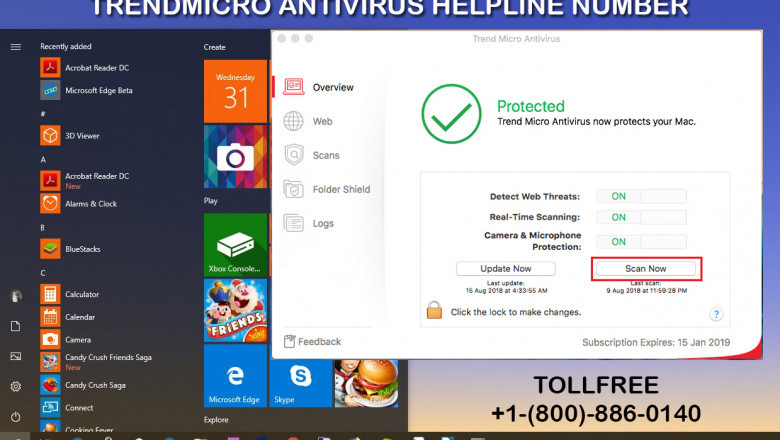Open the help question mark icon

click(716, 314)
